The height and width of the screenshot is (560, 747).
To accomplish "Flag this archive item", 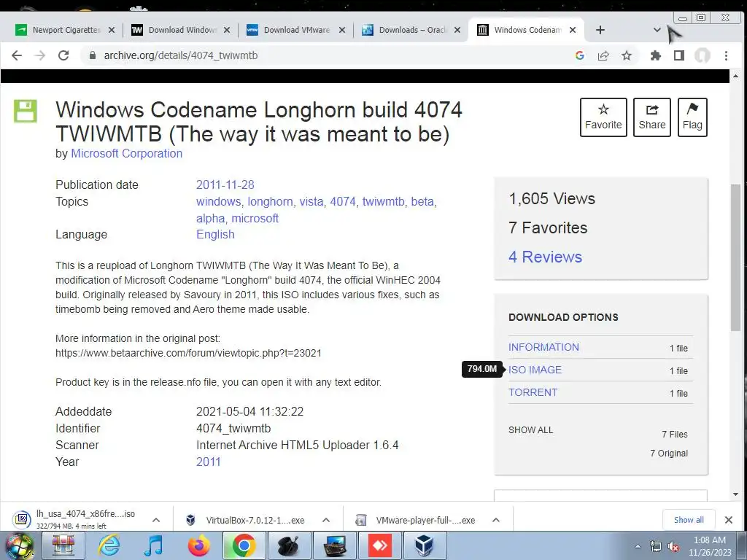I will pyautogui.click(x=692, y=117).
